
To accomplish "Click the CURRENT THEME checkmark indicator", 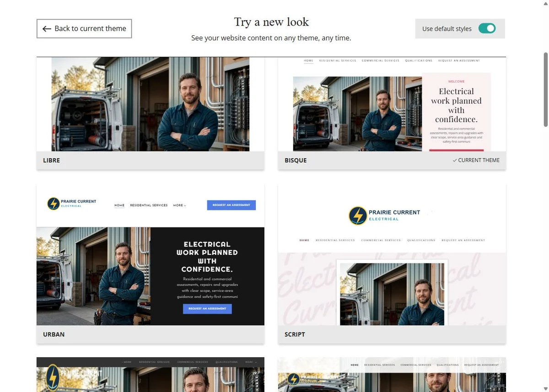I will tap(476, 160).
